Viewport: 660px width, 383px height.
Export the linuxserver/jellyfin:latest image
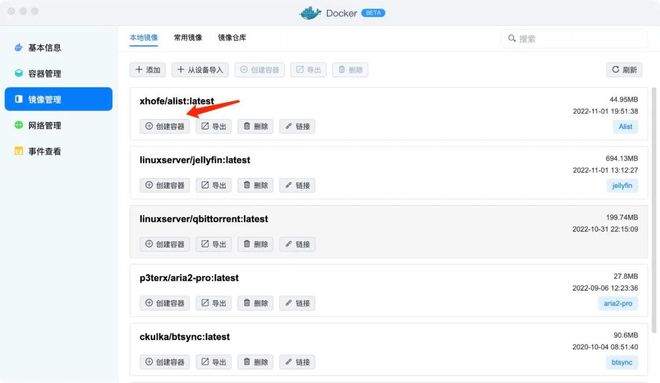click(x=213, y=185)
